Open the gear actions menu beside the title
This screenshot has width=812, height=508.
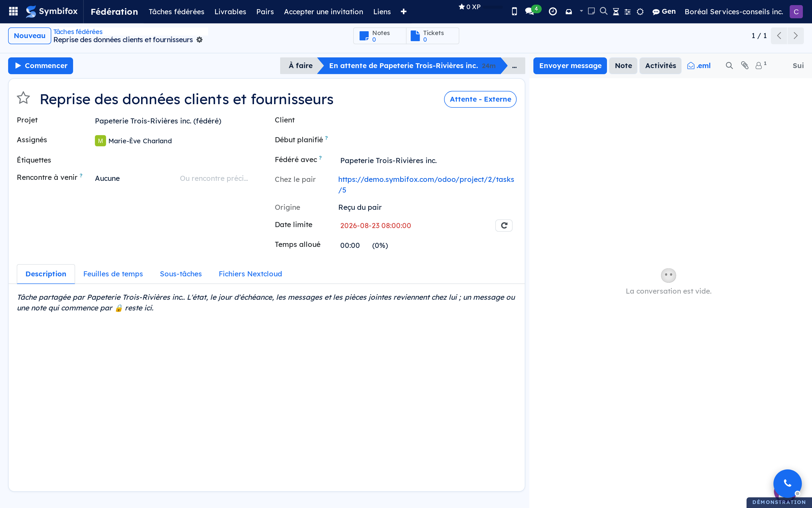(x=200, y=40)
